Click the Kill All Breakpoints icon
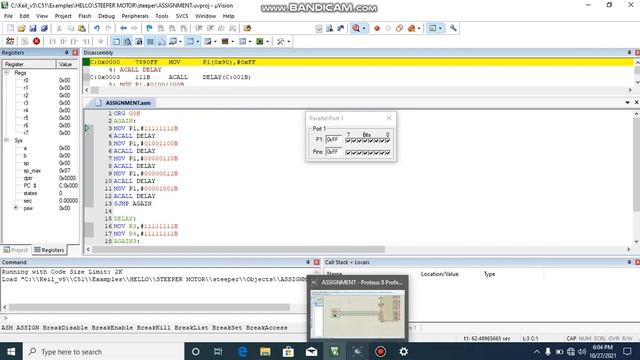The height and width of the screenshot is (360, 640). coord(411,28)
